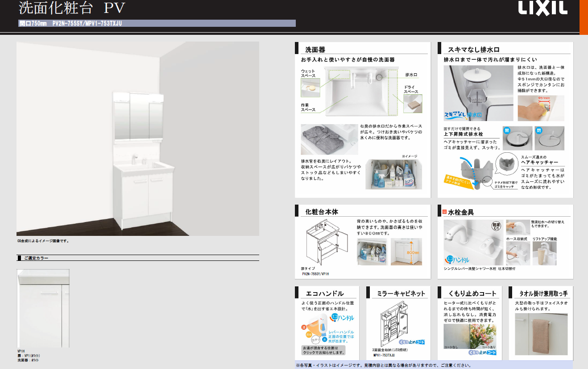
Task: Click the 節湯C1 badge on the faucet photo
Action: pyautogui.click(x=496, y=226)
